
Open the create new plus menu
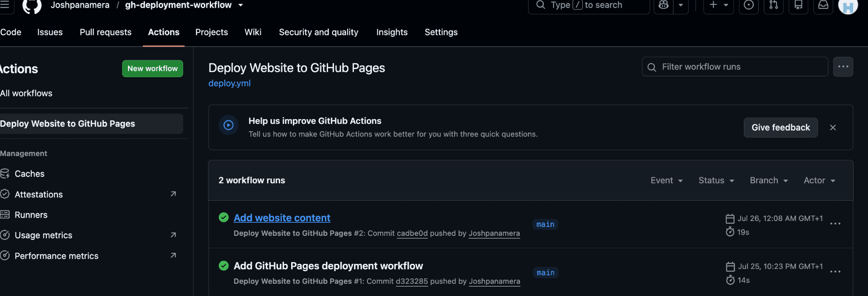click(x=718, y=5)
